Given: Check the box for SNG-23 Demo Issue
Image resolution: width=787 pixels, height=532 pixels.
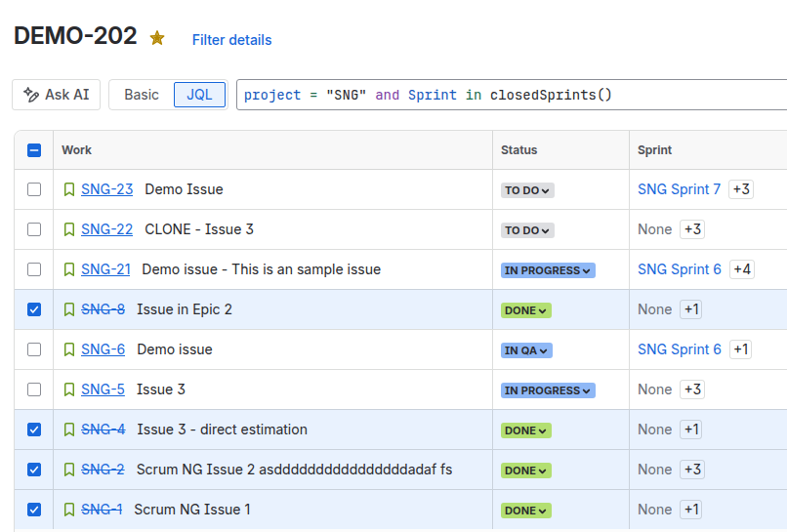Looking at the screenshot, I should (x=34, y=189).
